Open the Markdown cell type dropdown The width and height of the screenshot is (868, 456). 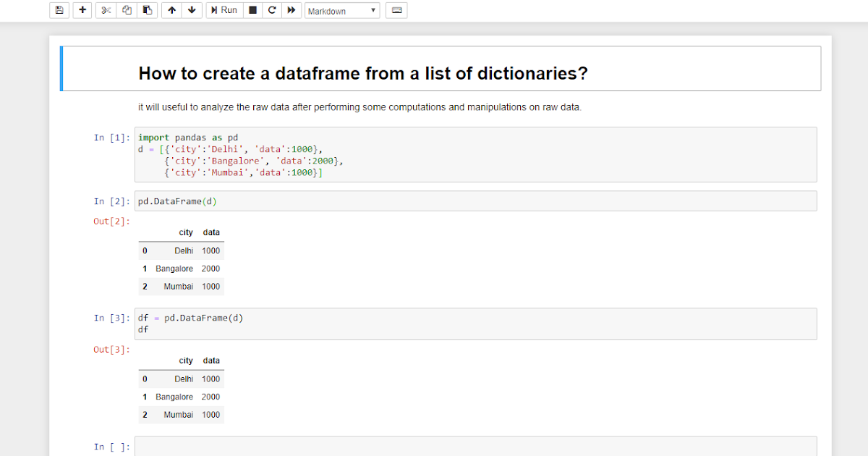coord(341,9)
